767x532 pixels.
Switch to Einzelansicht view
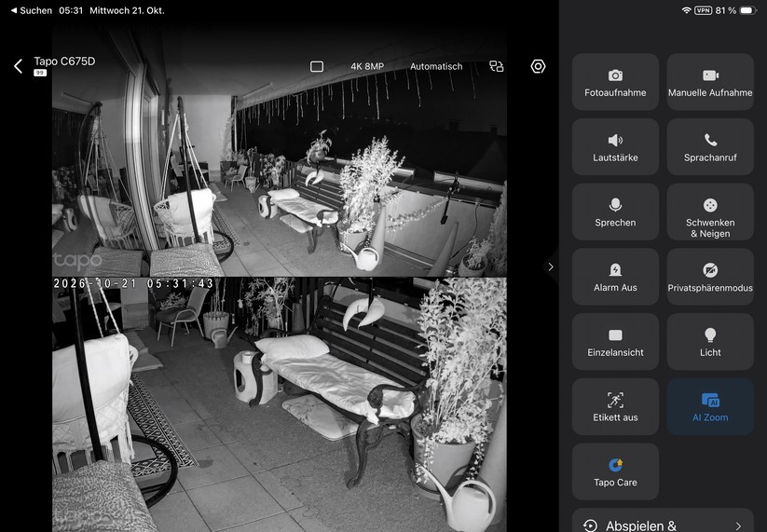point(615,341)
